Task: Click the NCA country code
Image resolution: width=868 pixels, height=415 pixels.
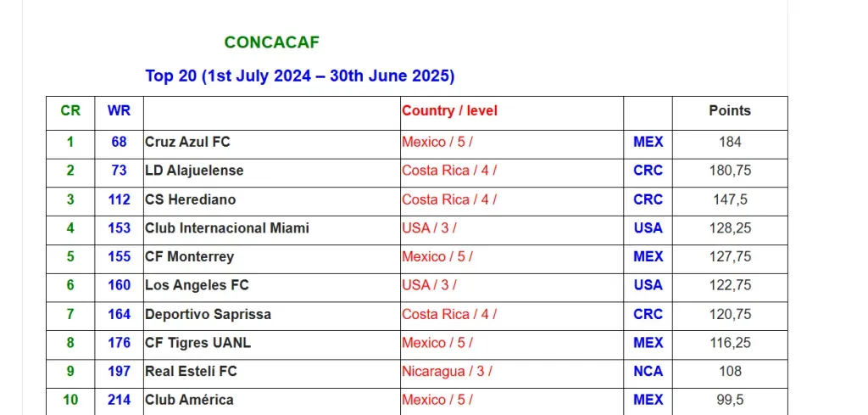Action: point(648,371)
